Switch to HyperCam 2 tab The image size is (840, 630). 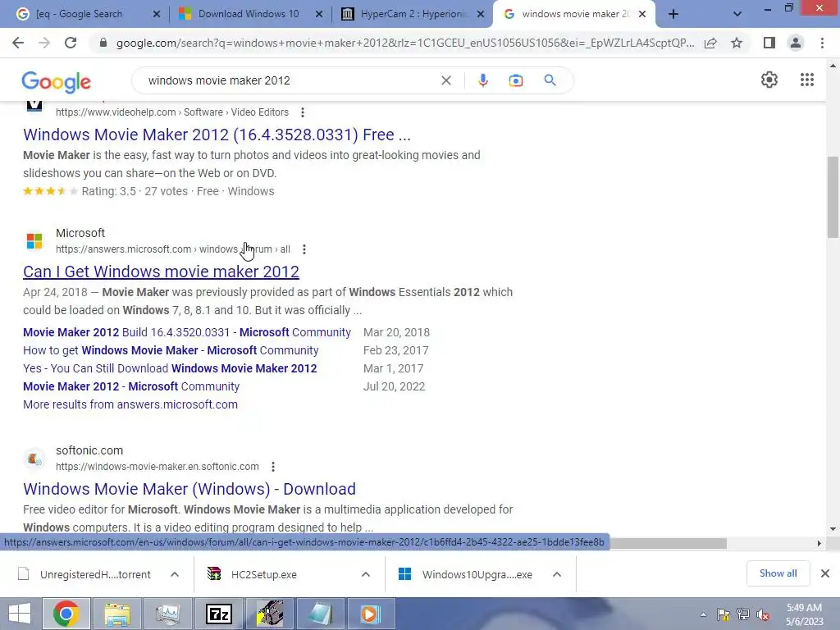(x=412, y=14)
